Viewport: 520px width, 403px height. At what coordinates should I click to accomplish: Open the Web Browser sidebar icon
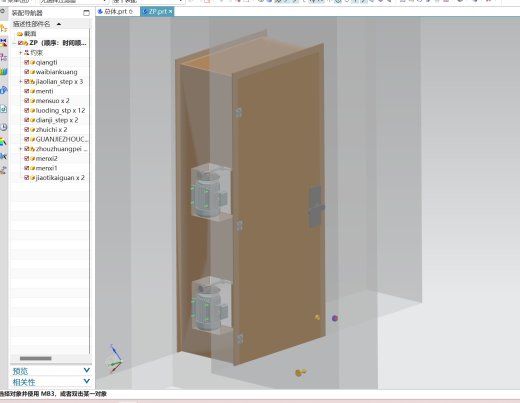click(3, 109)
